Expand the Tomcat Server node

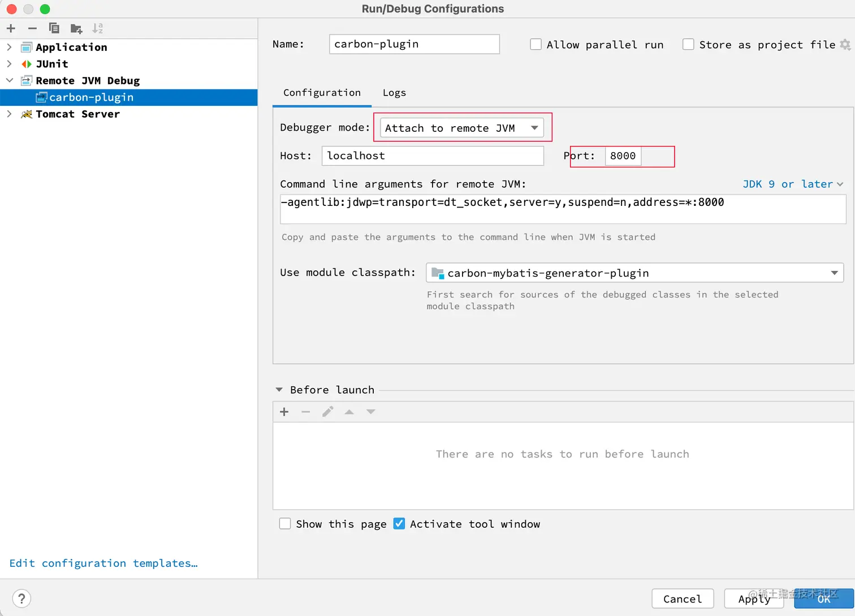click(x=9, y=114)
